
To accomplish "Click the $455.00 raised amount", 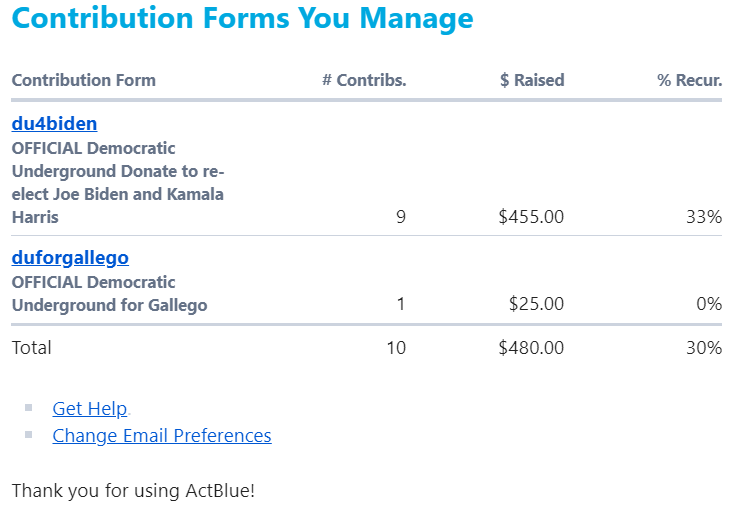I will [x=531, y=217].
